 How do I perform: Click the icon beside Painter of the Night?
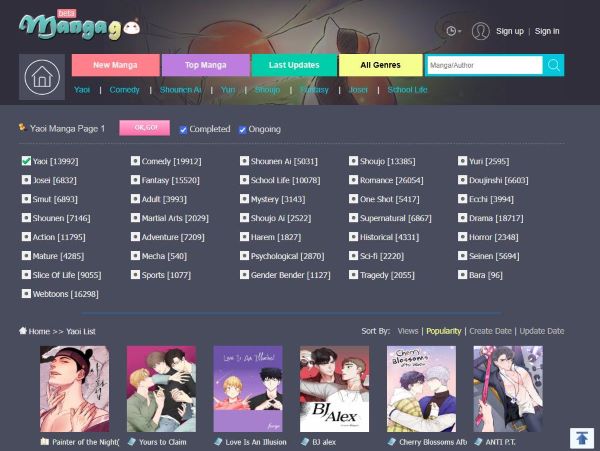[45, 442]
